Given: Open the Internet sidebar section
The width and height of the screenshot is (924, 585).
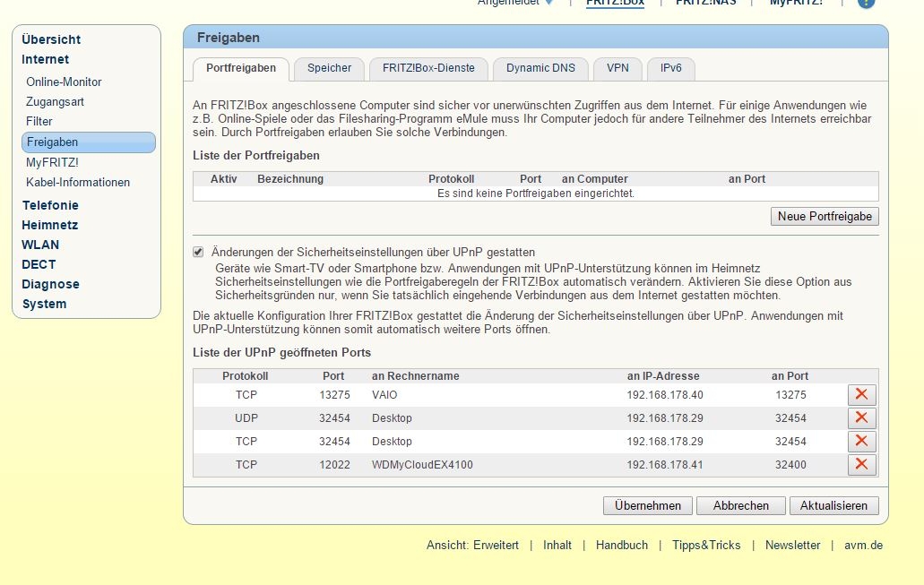Looking at the screenshot, I should pyautogui.click(x=46, y=59).
